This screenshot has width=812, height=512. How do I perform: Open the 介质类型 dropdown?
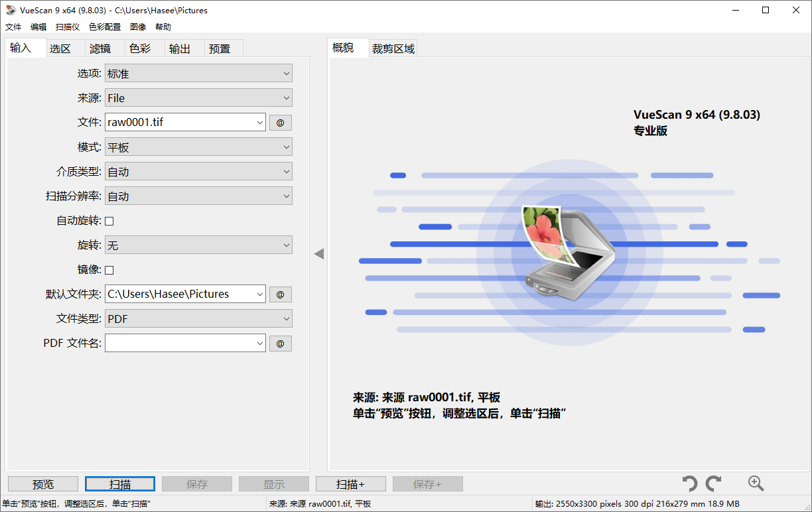pos(198,172)
